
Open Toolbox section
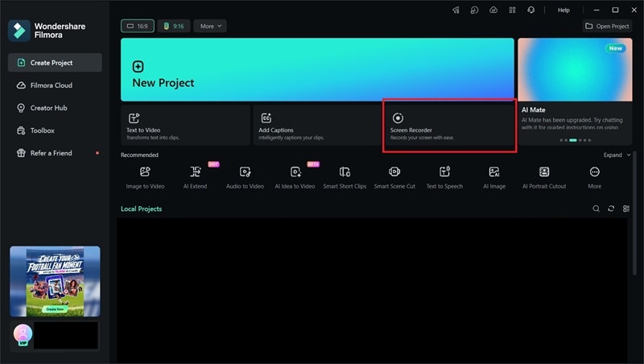(55, 130)
